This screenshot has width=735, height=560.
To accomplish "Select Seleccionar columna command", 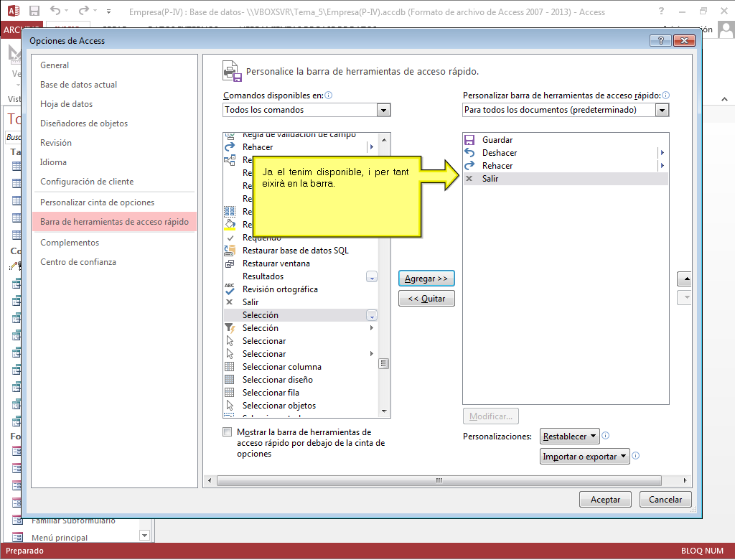I will [x=301, y=367].
